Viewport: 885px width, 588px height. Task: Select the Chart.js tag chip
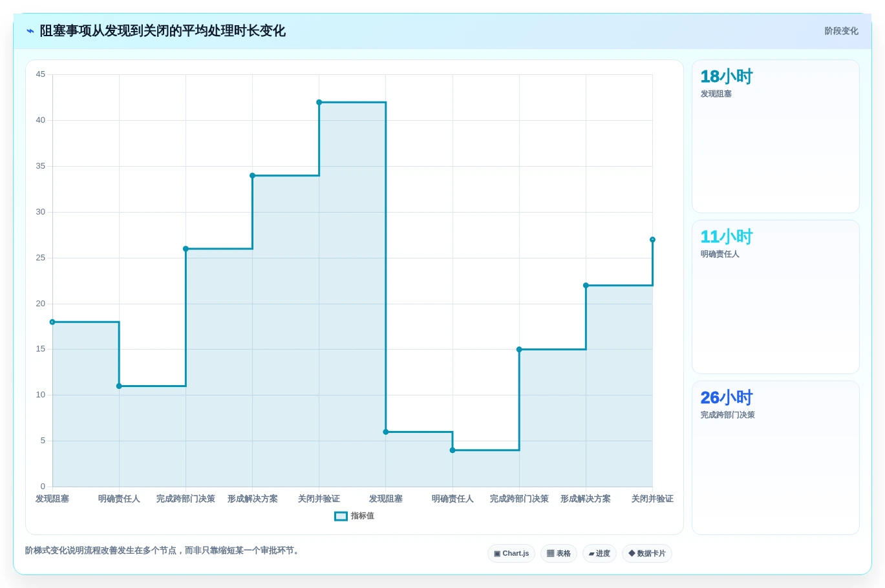click(511, 554)
